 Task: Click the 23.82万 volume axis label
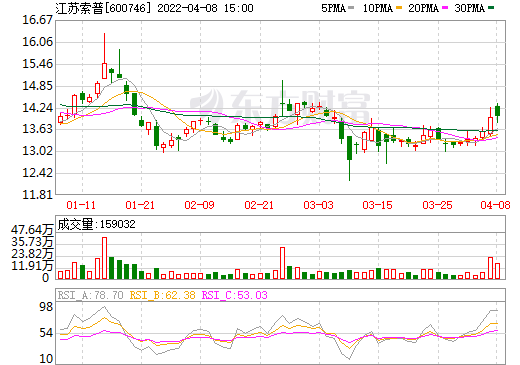pyautogui.click(x=32, y=254)
